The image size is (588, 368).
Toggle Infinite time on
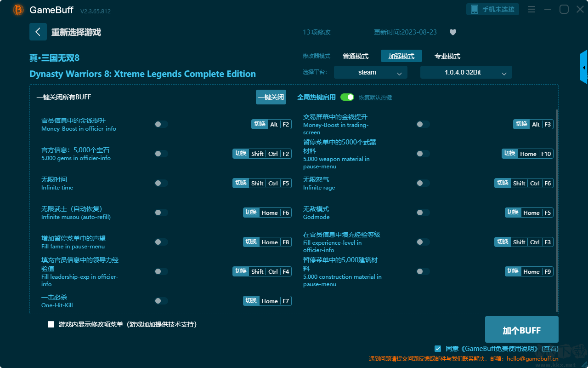[161, 183]
